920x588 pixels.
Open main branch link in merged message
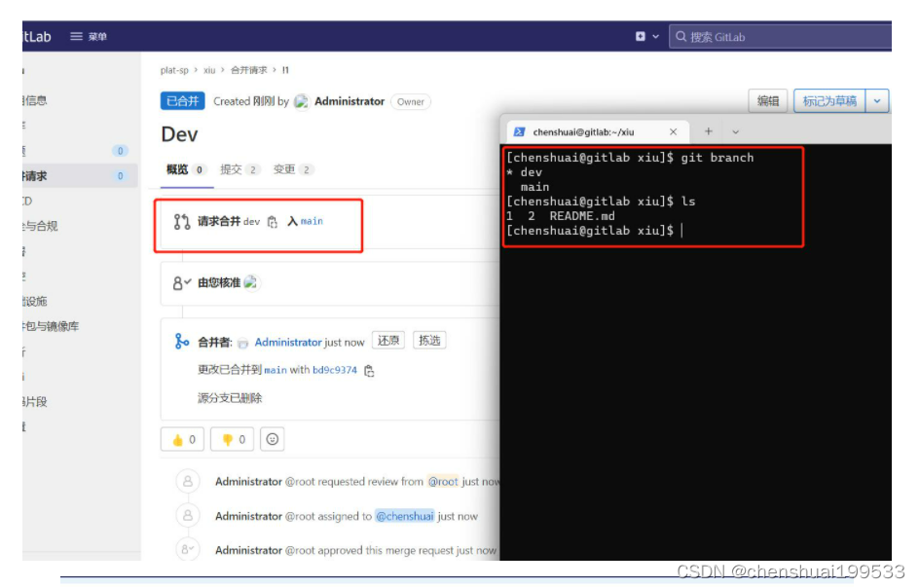coord(276,370)
